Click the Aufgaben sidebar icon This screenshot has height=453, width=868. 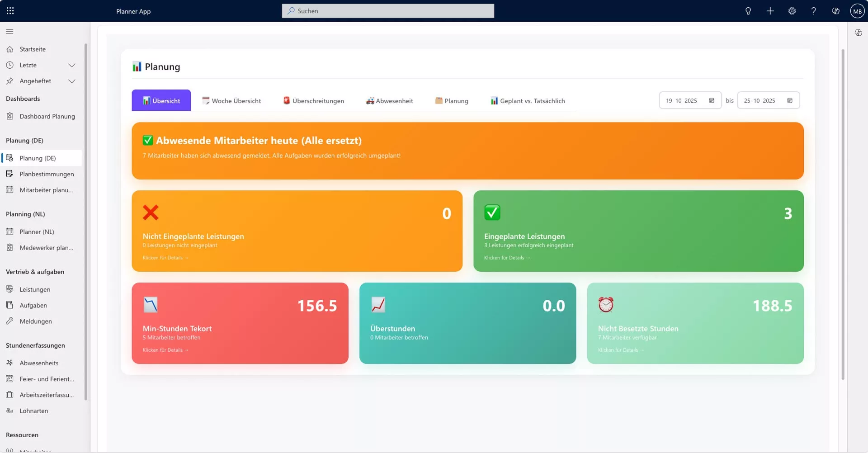[9, 305]
